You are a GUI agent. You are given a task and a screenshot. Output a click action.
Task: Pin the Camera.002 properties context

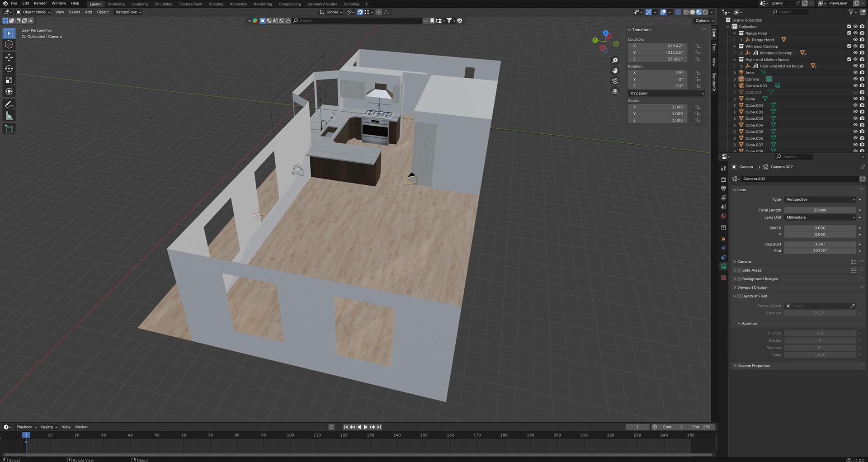863,167
